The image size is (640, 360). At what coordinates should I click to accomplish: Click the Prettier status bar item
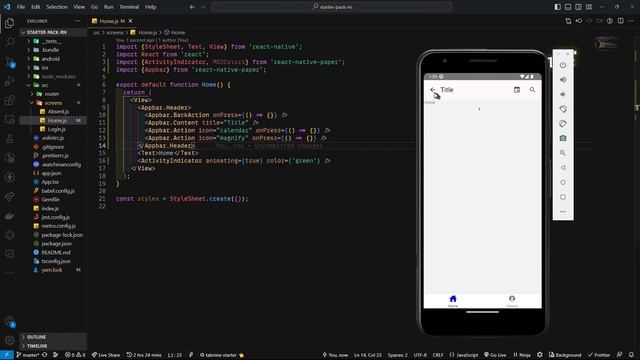point(599,355)
